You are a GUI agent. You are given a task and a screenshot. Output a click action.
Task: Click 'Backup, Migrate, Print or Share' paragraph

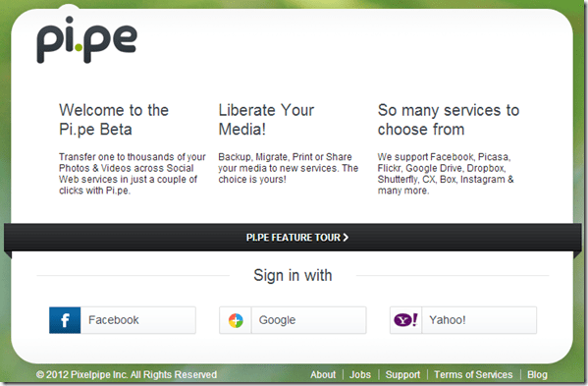tap(288, 168)
